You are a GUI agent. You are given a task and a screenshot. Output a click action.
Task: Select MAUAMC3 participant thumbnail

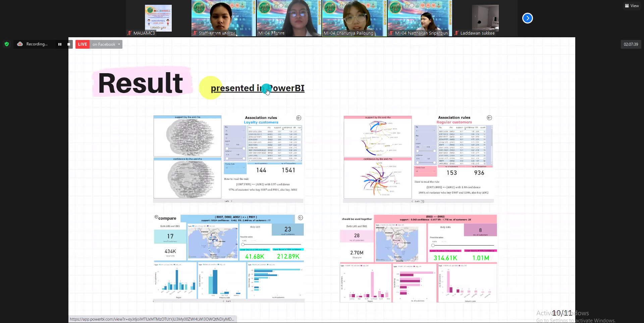point(158,18)
